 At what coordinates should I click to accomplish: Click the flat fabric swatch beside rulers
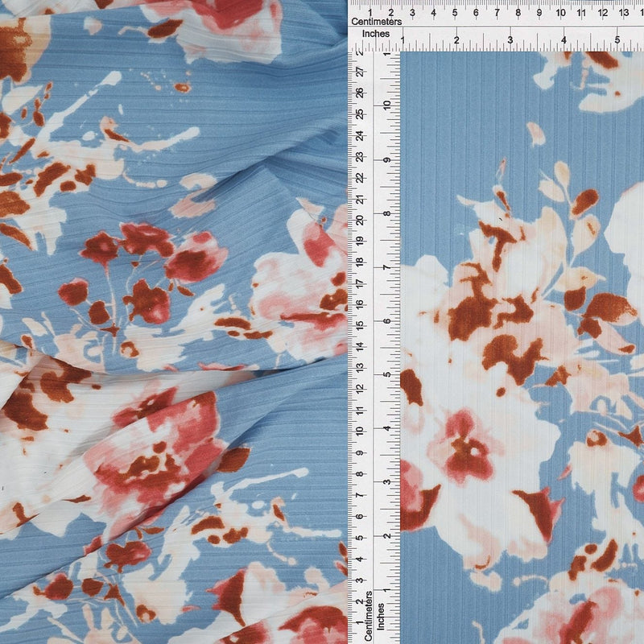[522, 348]
